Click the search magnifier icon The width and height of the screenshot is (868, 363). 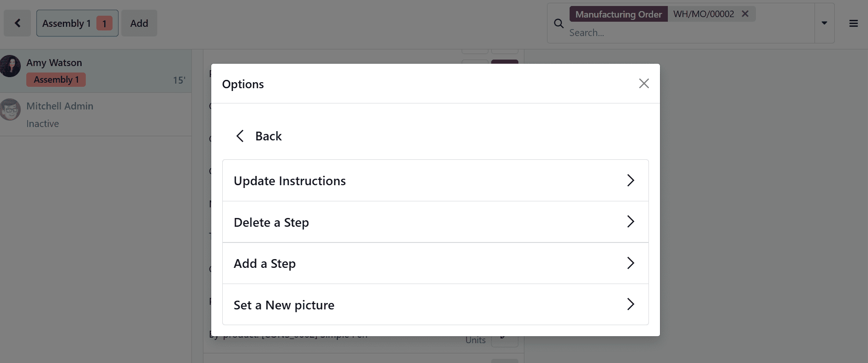pyautogui.click(x=559, y=23)
